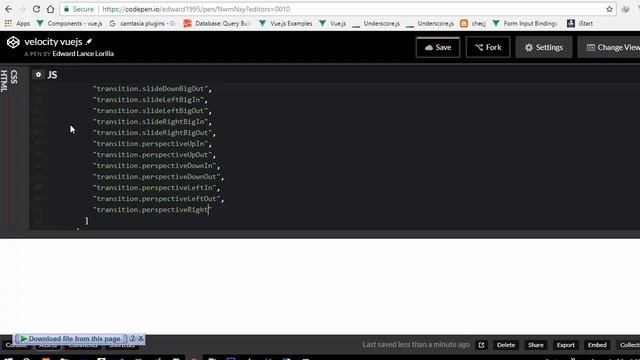Click the browser Forward arrow
The width and height of the screenshot is (640, 360).
pos(22,9)
